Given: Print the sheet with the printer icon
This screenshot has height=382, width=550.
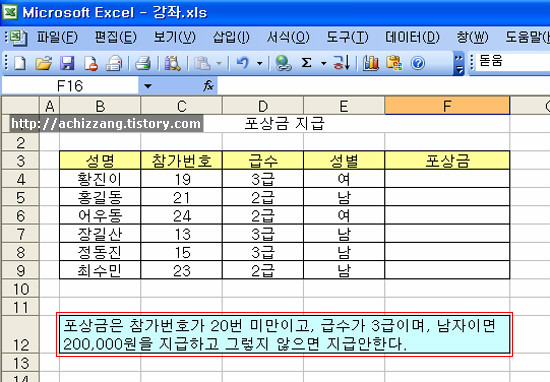Looking at the screenshot, I should (x=143, y=63).
